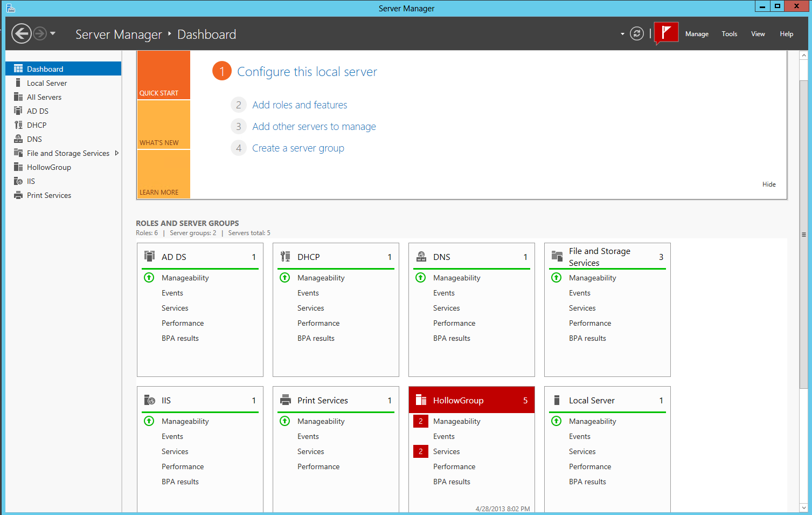Click the refresh icon in header
Image resolution: width=812 pixels, height=515 pixels.
(637, 33)
